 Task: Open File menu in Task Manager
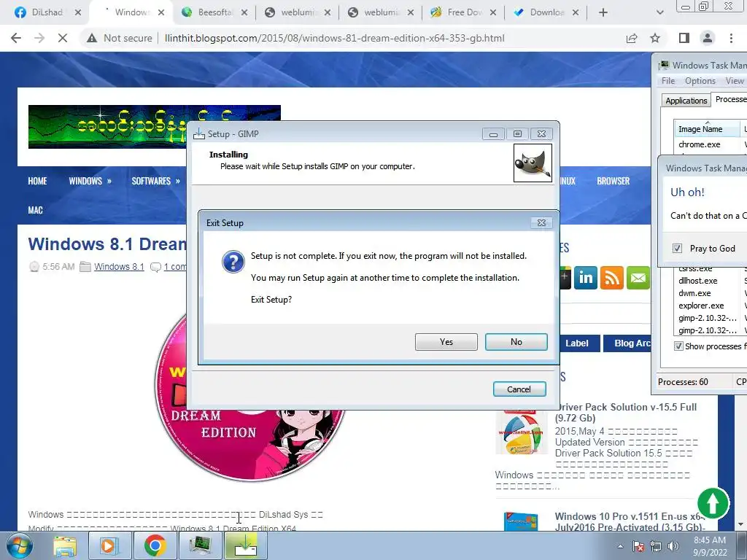tap(668, 81)
